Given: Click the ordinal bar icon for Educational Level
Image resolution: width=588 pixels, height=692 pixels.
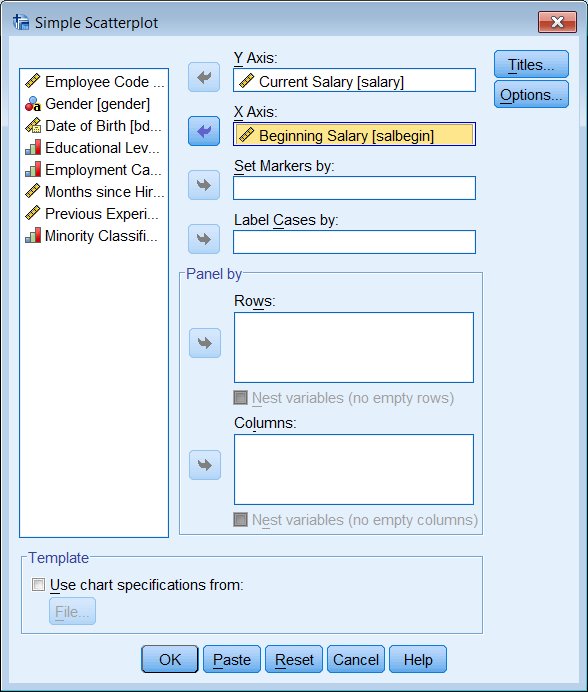Looking at the screenshot, I should (33, 147).
